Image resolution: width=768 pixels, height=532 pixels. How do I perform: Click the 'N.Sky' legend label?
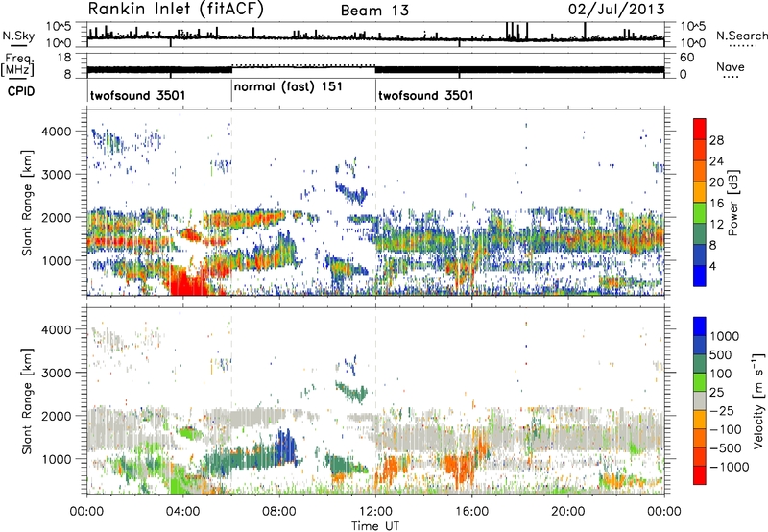(x=18, y=36)
